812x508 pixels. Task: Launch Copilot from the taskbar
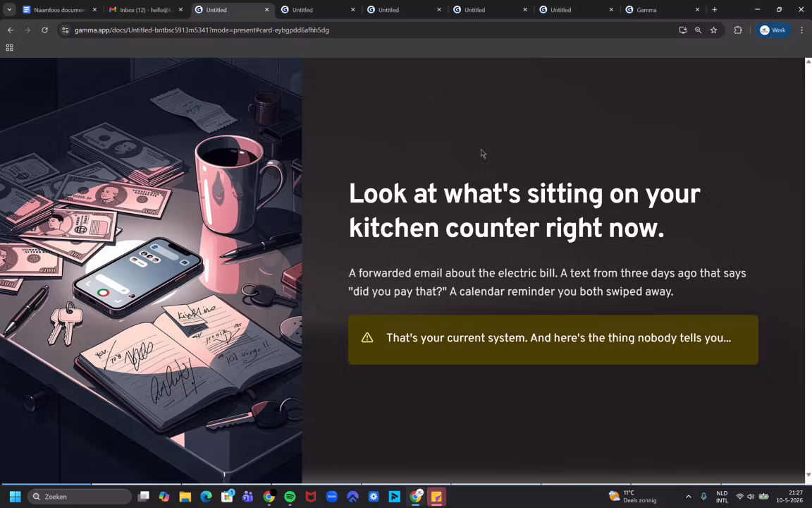click(x=164, y=497)
